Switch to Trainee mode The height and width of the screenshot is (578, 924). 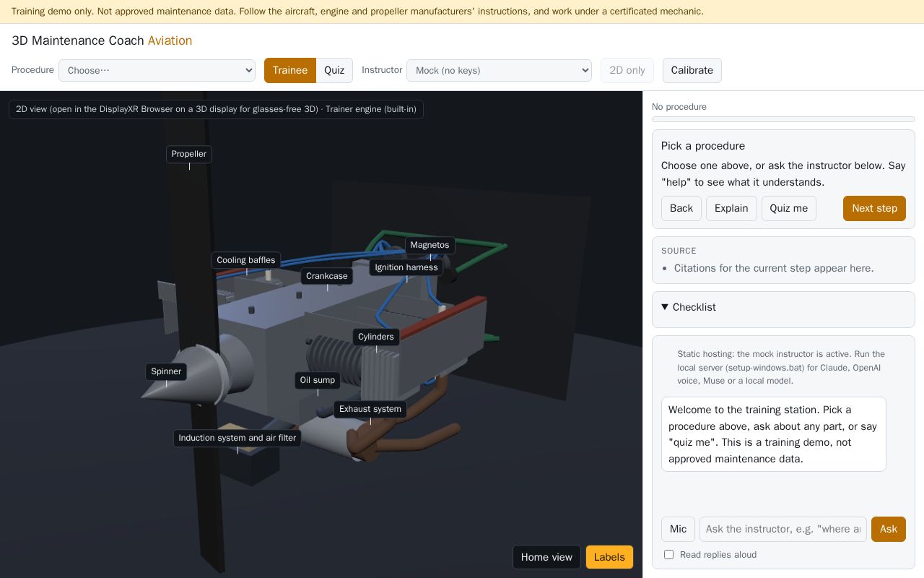(290, 70)
